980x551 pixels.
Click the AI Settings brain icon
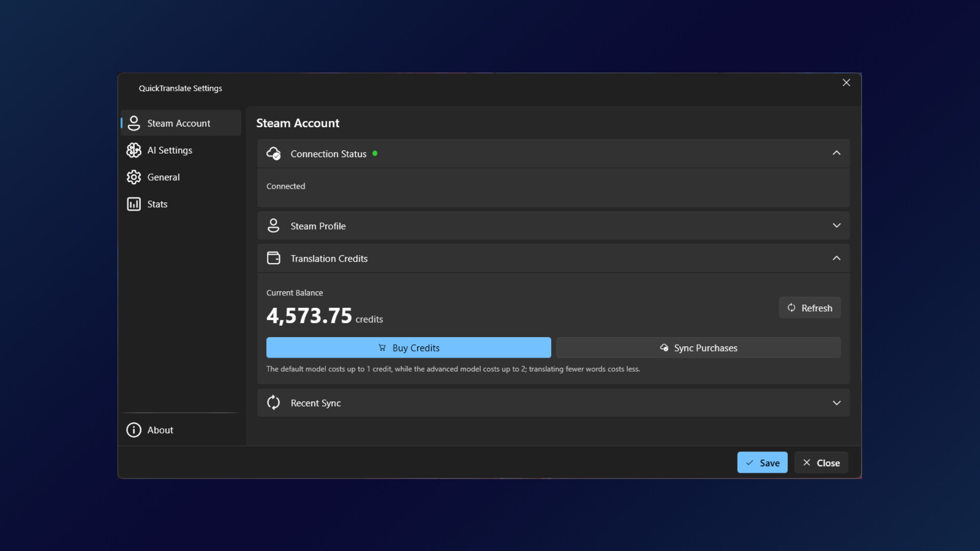(134, 150)
